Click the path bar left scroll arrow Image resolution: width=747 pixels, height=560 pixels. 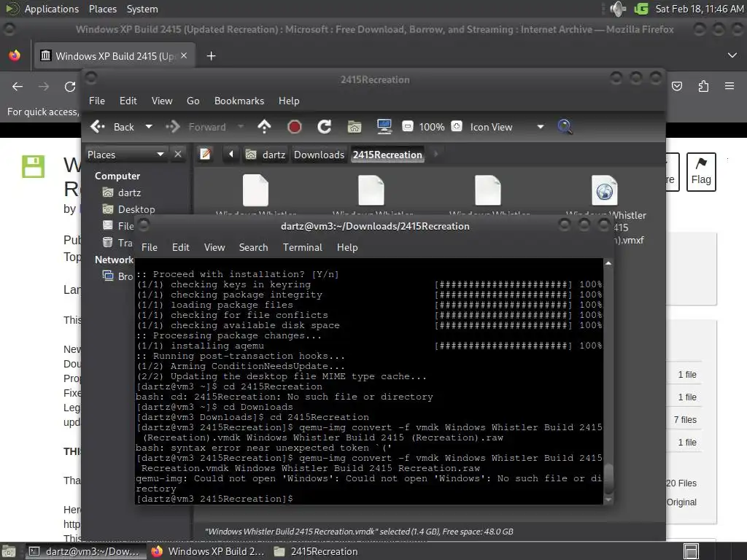click(x=231, y=155)
